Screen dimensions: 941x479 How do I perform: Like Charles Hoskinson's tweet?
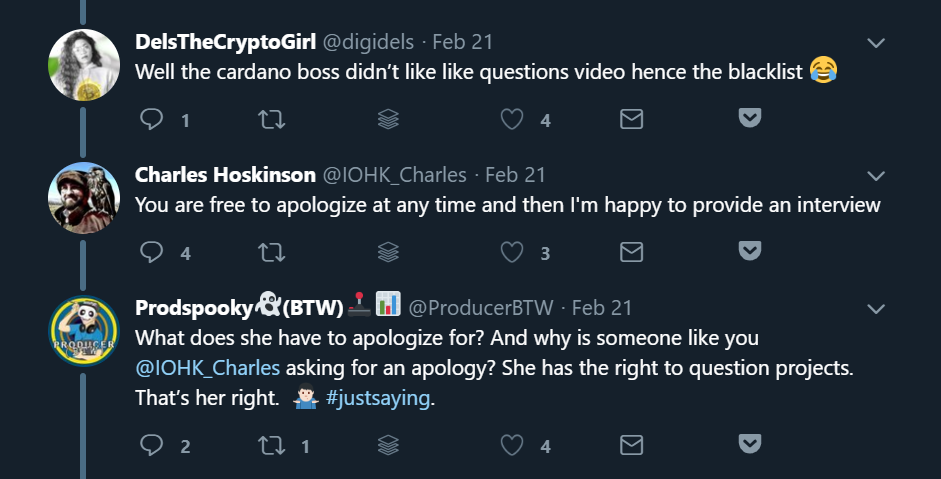[x=511, y=252]
